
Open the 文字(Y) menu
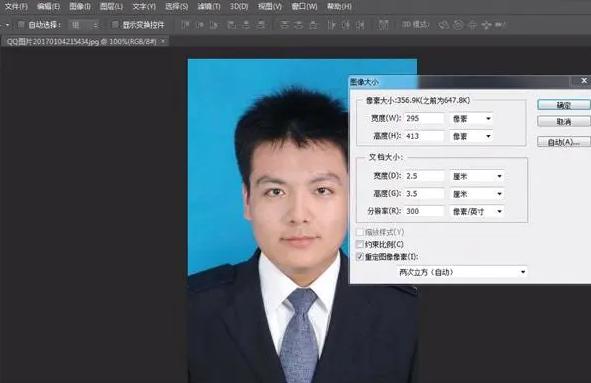144,6
